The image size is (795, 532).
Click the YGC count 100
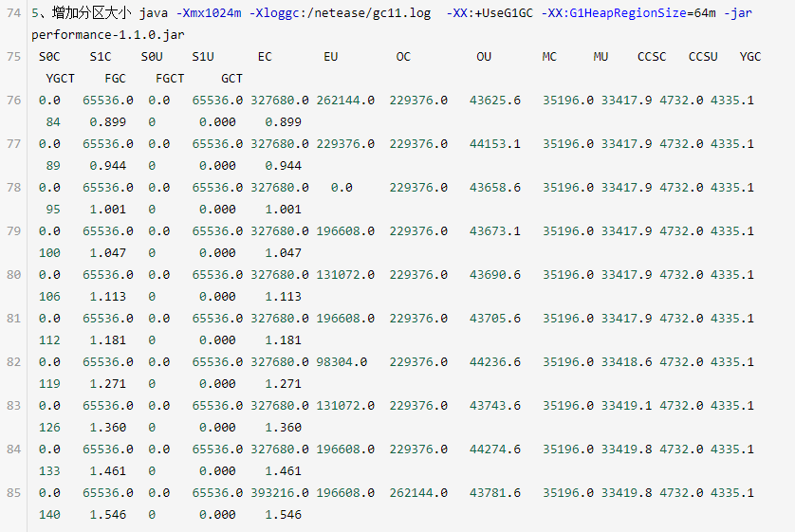[49, 252]
